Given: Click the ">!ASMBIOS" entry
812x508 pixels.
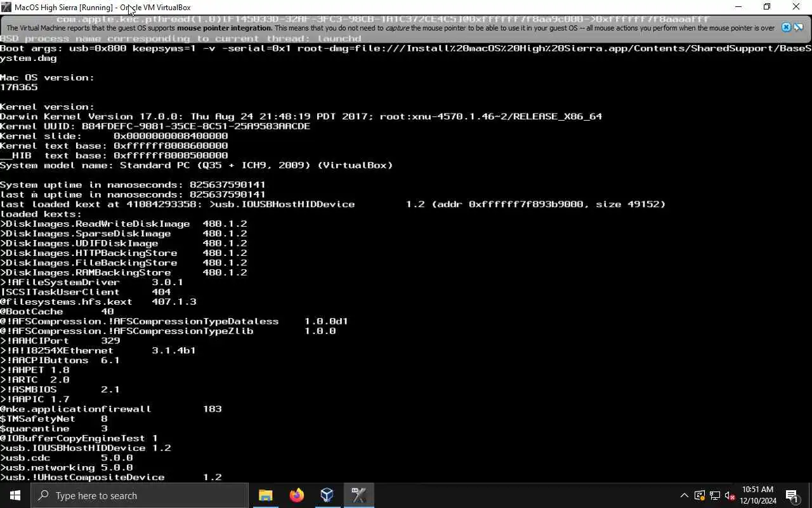Looking at the screenshot, I should [60, 389].
